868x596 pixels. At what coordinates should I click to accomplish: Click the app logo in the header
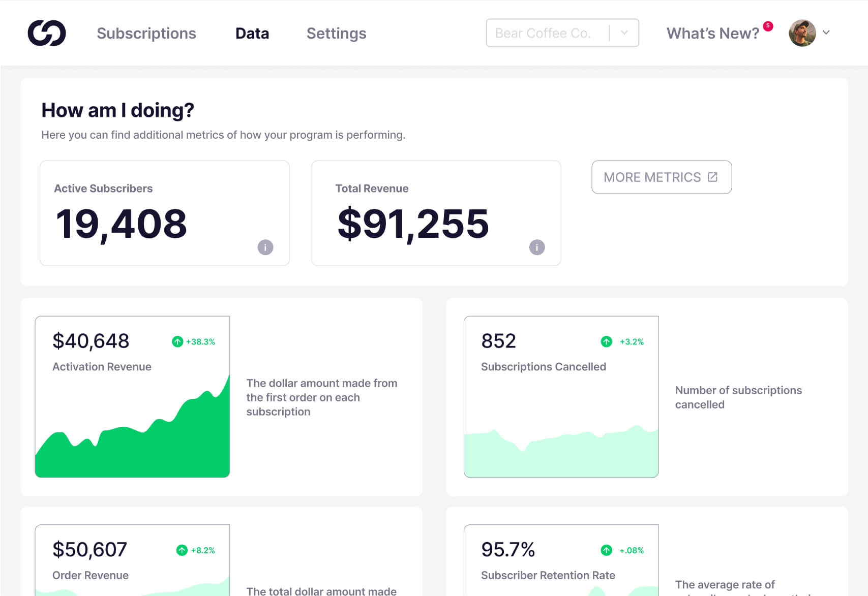click(47, 33)
